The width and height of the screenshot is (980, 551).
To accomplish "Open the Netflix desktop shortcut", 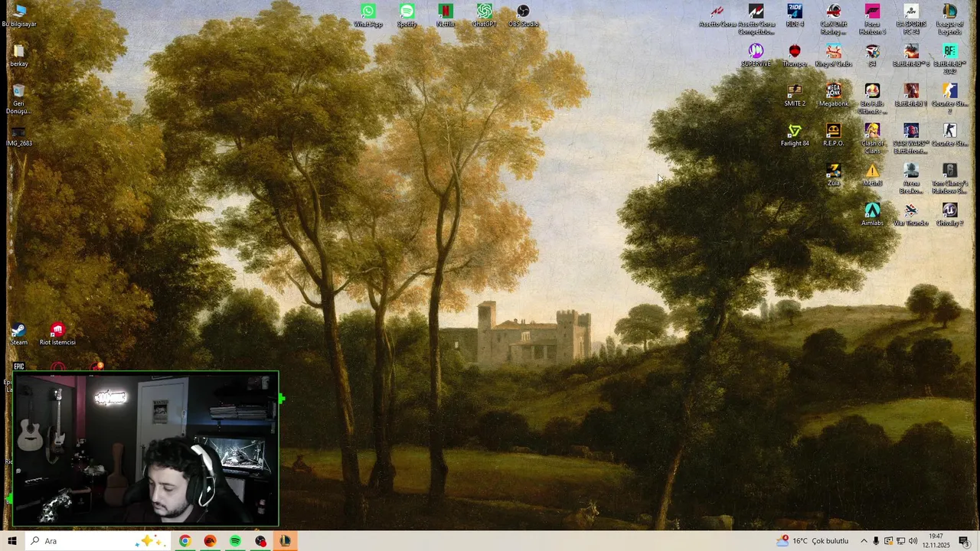I will point(446,15).
